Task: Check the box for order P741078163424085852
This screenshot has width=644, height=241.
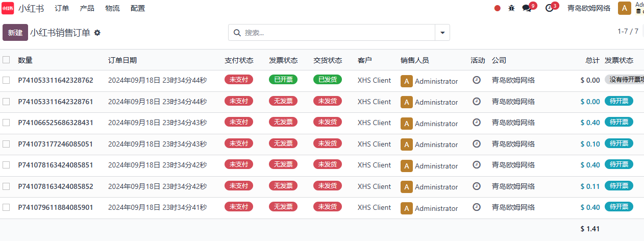Action: pos(6,186)
